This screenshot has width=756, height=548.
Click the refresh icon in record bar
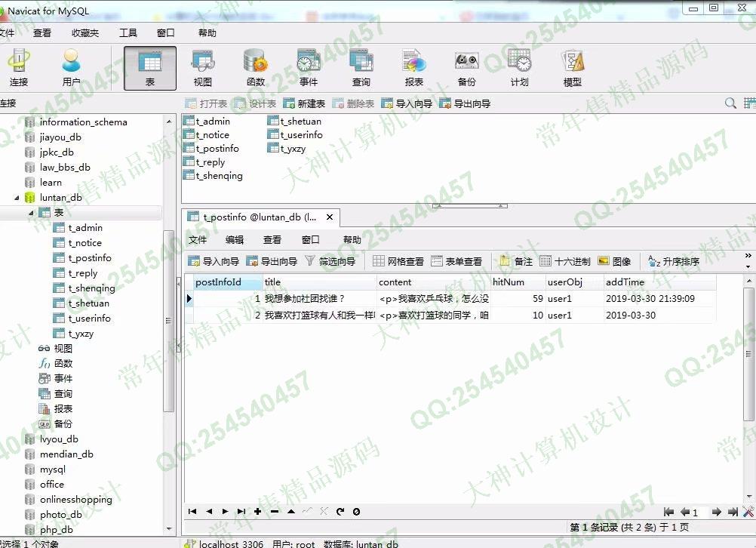(x=340, y=511)
